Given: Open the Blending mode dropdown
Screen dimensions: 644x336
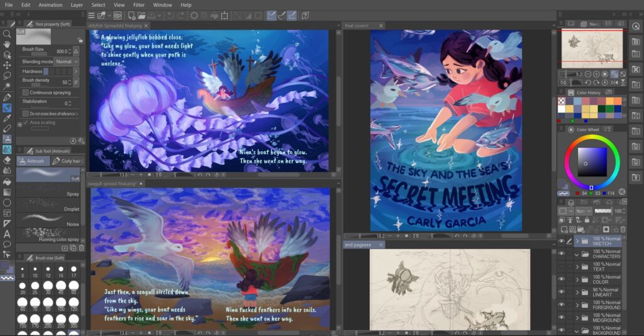Looking at the screenshot, I should point(66,62).
